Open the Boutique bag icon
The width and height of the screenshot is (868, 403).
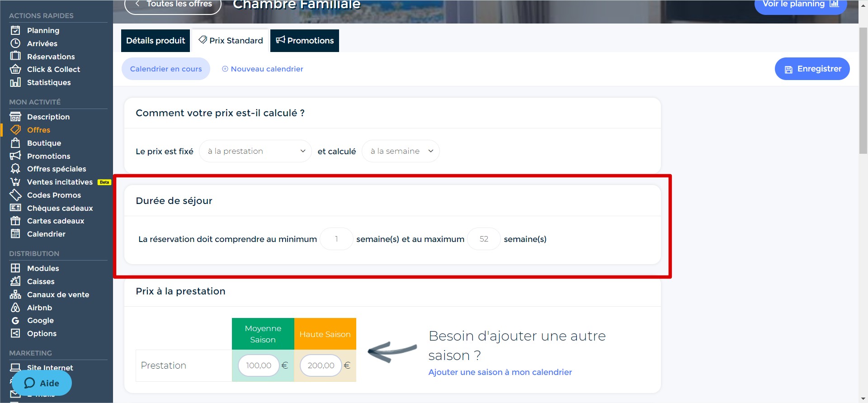point(15,143)
